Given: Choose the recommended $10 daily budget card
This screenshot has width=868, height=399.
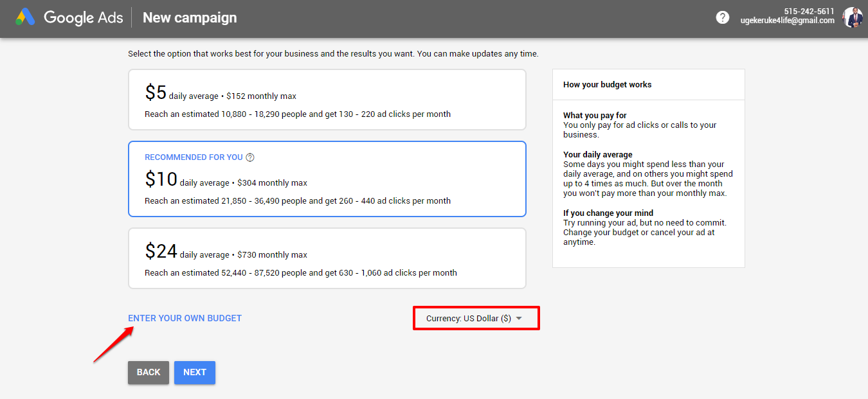Looking at the screenshot, I should pyautogui.click(x=327, y=179).
